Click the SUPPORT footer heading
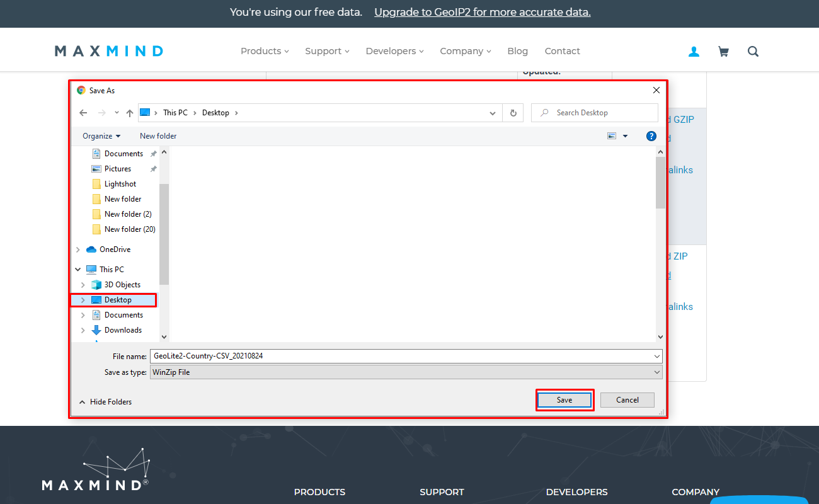Viewport: 819px width, 504px height. 442,492
